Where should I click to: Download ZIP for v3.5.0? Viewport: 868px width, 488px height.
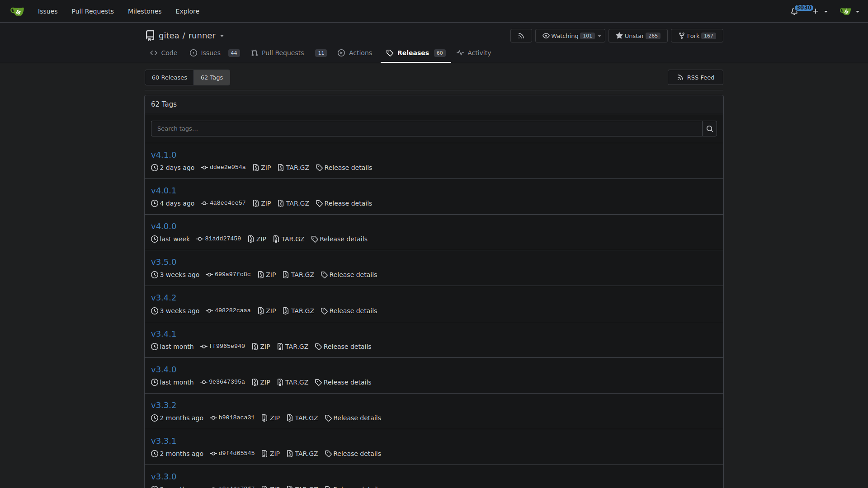pos(267,275)
